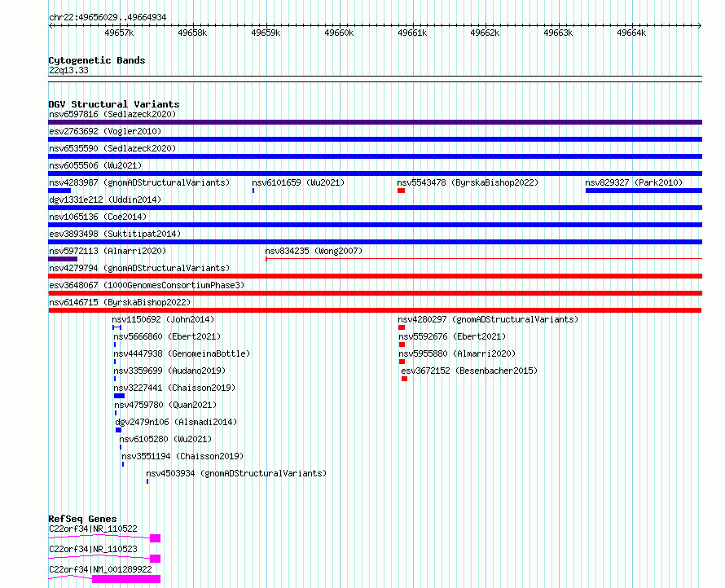Click the 49660k ruler position
Screen dimensions: 725x588
339,33
